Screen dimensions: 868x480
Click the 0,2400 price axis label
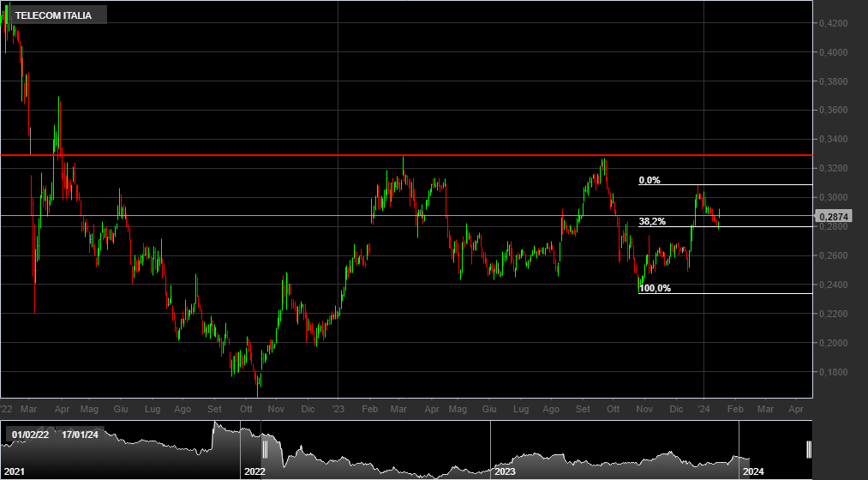[x=832, y=285]
